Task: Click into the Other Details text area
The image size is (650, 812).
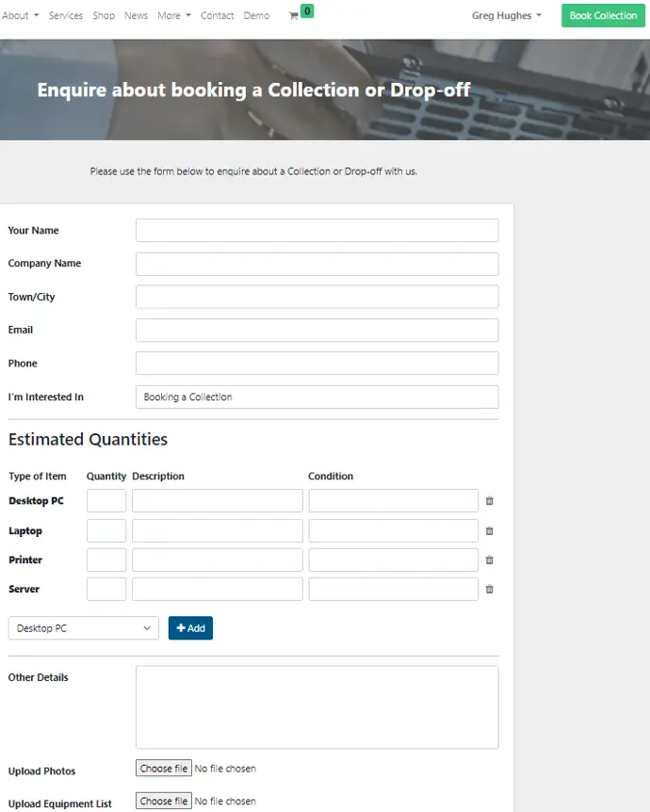Action: pos(317,707)
